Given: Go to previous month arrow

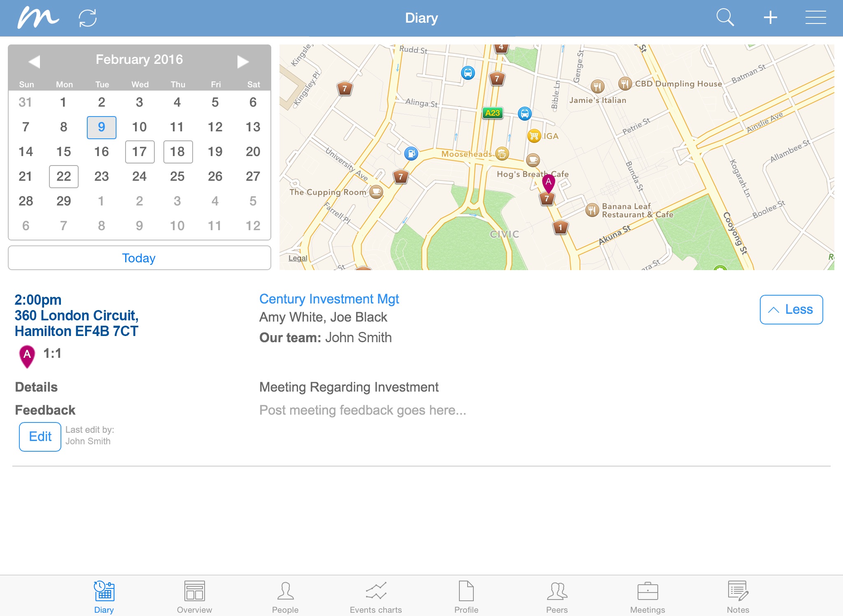Looking at the screenshot, I should click(34, 61).
